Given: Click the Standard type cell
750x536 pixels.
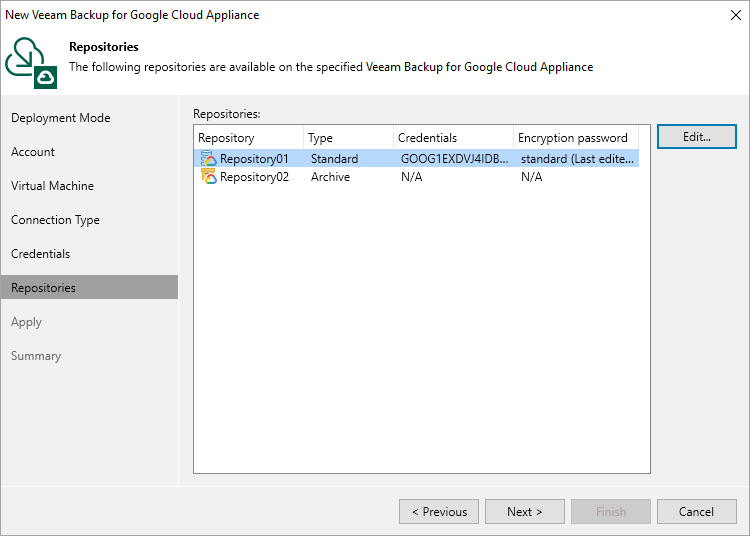Looking at the screenshot, I should 334,159.
